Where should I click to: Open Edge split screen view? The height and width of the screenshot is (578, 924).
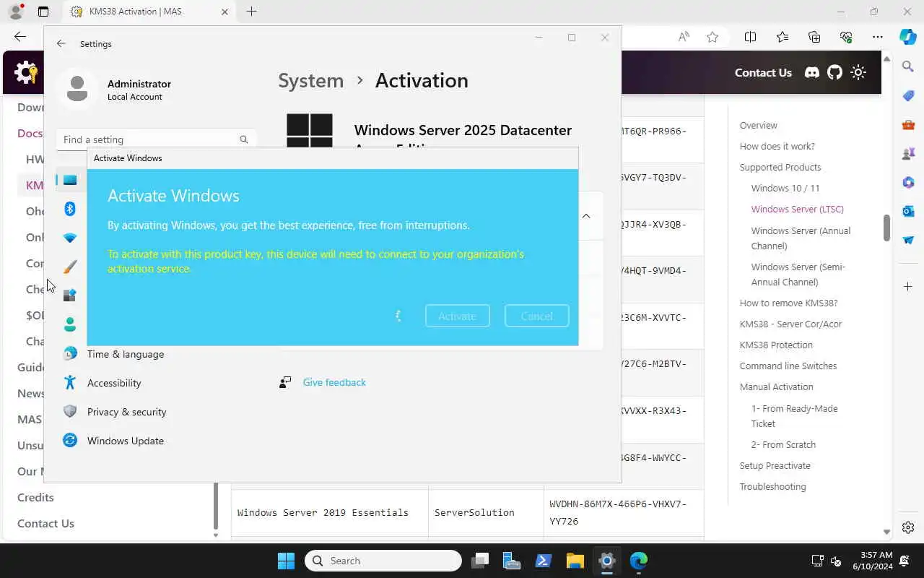[x=750, y=37]
